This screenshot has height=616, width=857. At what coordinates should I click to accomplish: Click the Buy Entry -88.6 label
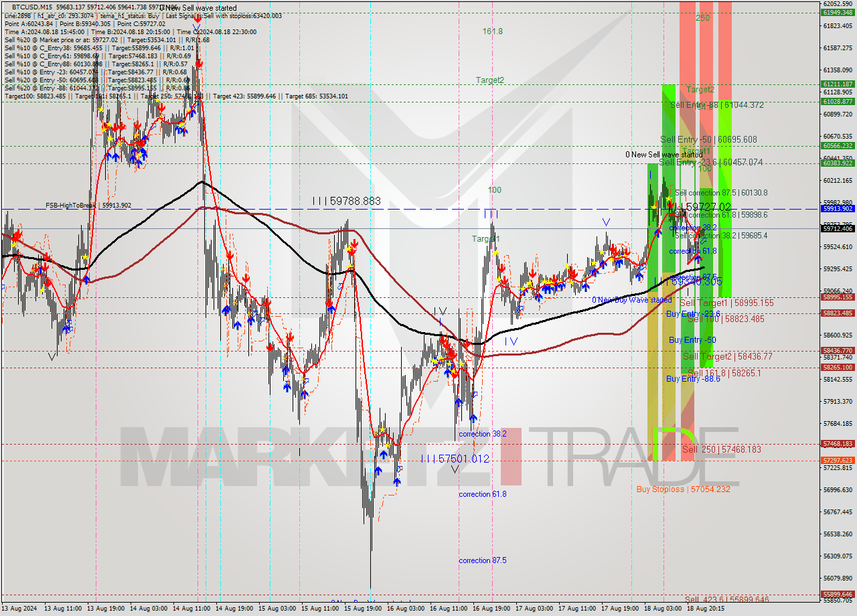[x=693, y=379]
